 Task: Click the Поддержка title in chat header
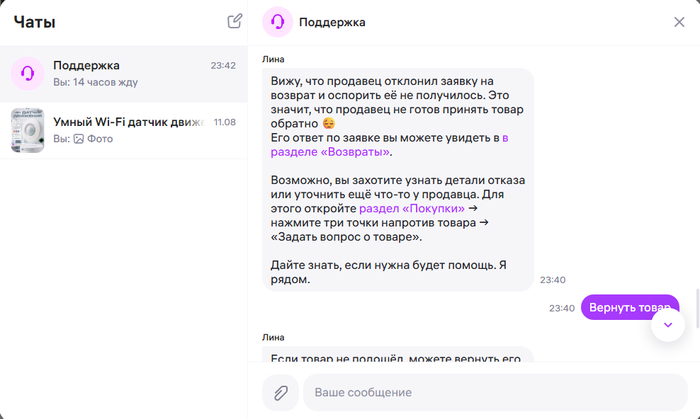332,22
